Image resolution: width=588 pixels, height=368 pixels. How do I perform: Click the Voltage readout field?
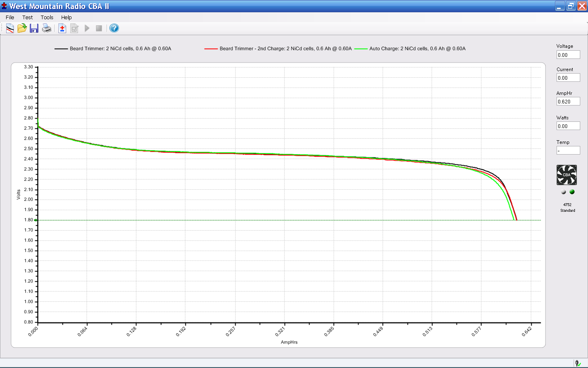(568, 55)
